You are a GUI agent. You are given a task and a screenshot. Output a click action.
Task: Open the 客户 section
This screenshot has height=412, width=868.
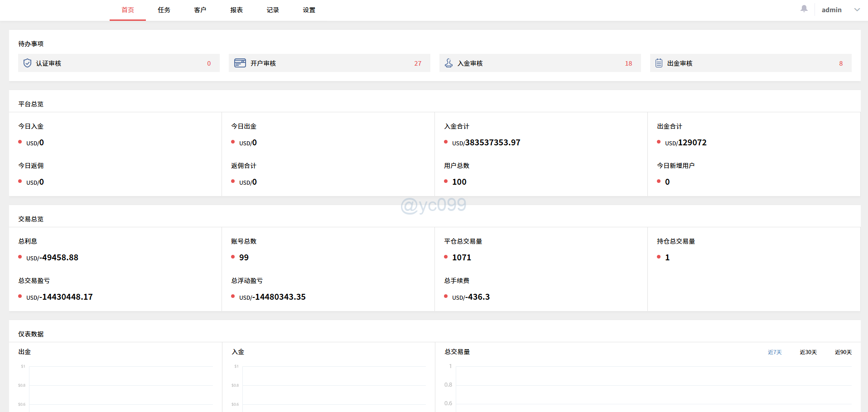200,10
